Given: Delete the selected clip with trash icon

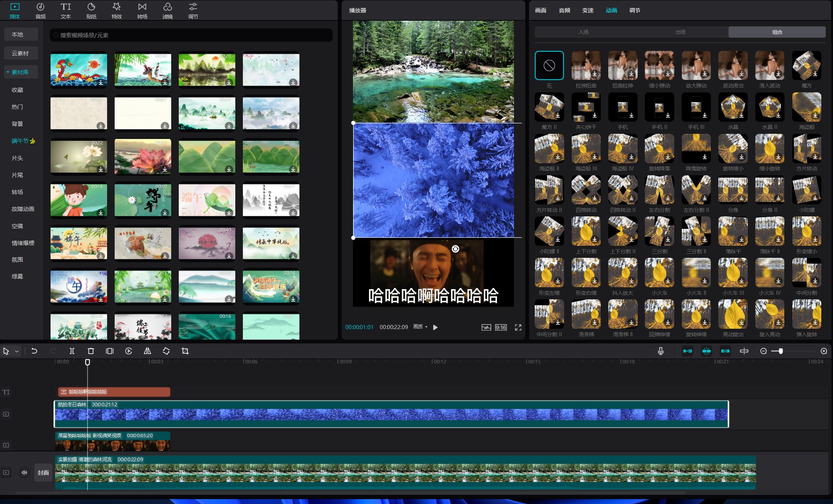Looking at the screenshot, I should click(91, 351).
